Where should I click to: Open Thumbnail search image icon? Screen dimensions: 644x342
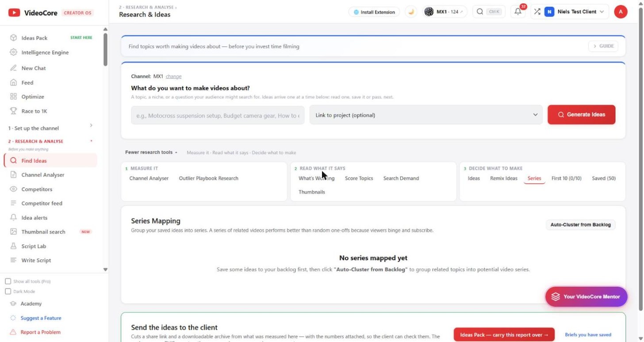click(x=13, y=232)
